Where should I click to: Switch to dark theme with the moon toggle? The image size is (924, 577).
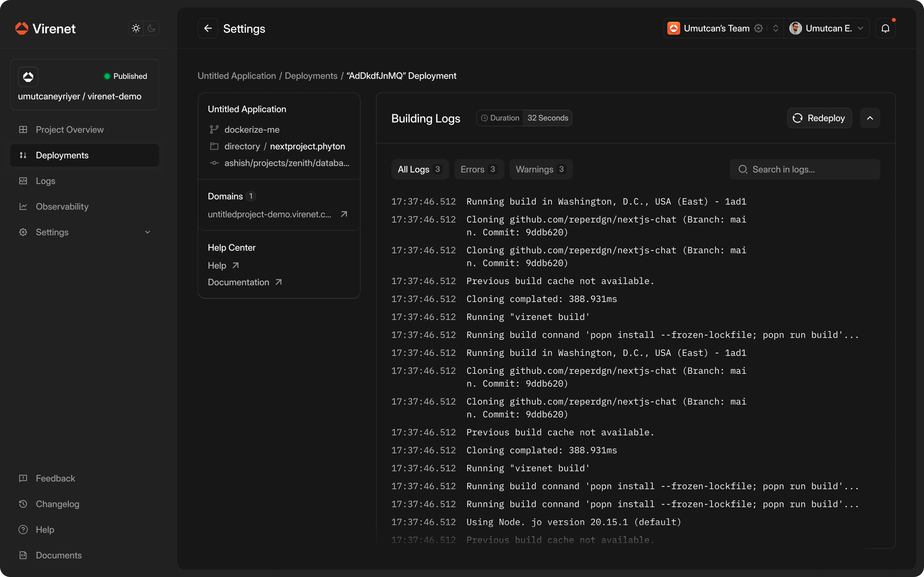click(x=151, y=28)
